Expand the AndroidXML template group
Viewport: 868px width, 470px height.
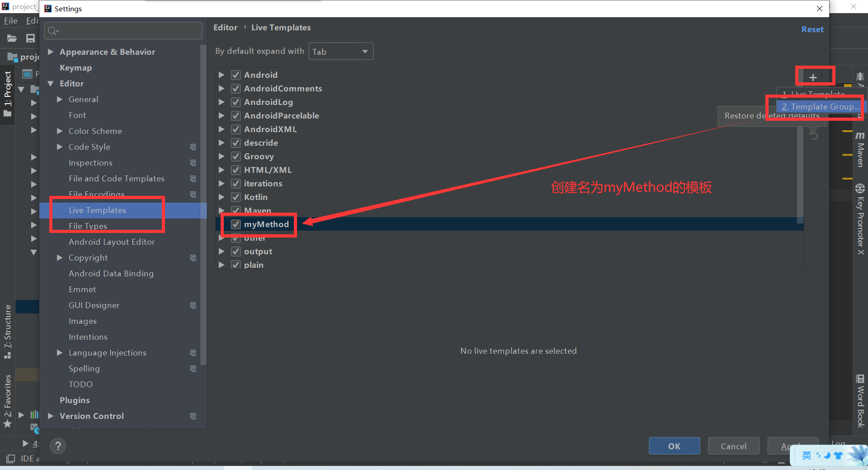click(x=222, y=129)
